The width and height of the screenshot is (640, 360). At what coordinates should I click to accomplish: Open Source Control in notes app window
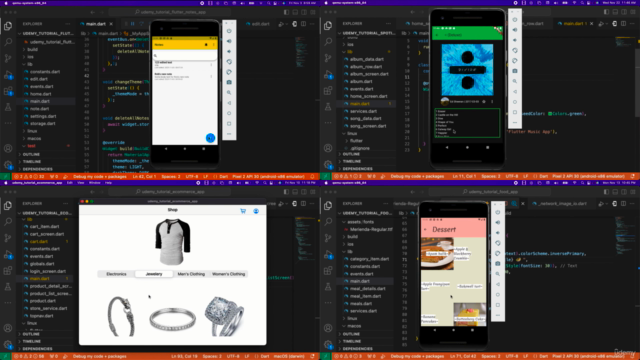point(8,58)
